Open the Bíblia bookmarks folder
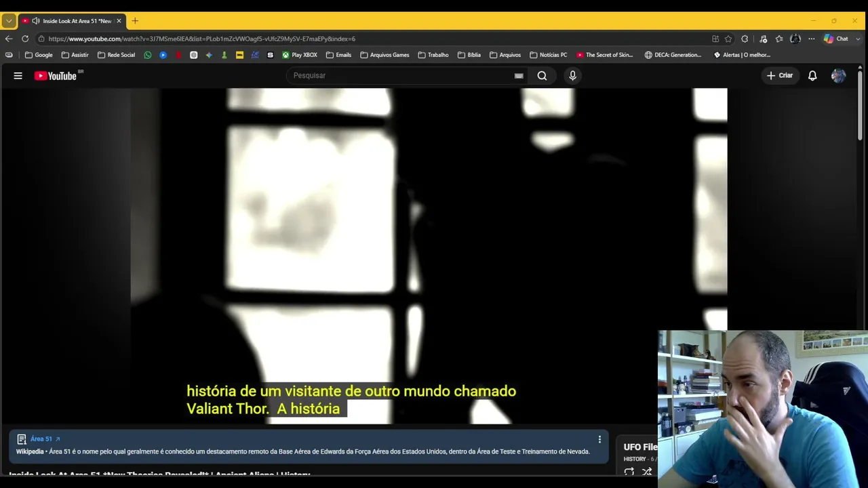Screen dimensions: 868x488 [469, 55]
